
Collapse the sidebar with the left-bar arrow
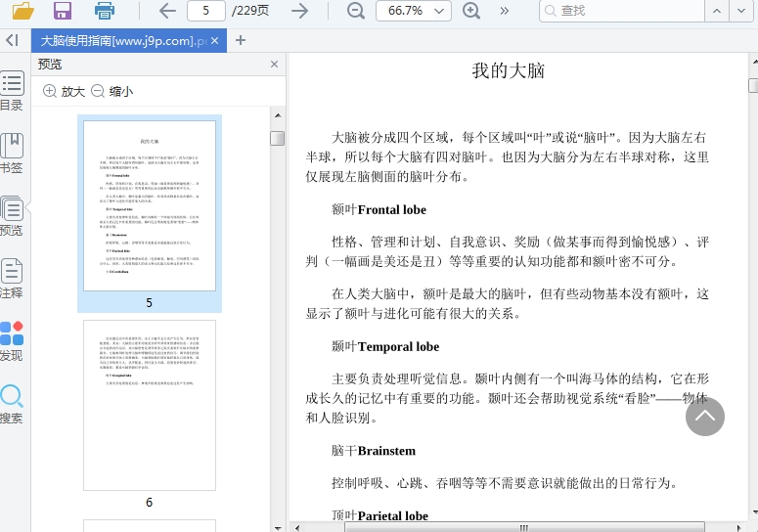(x=12, y=40)
